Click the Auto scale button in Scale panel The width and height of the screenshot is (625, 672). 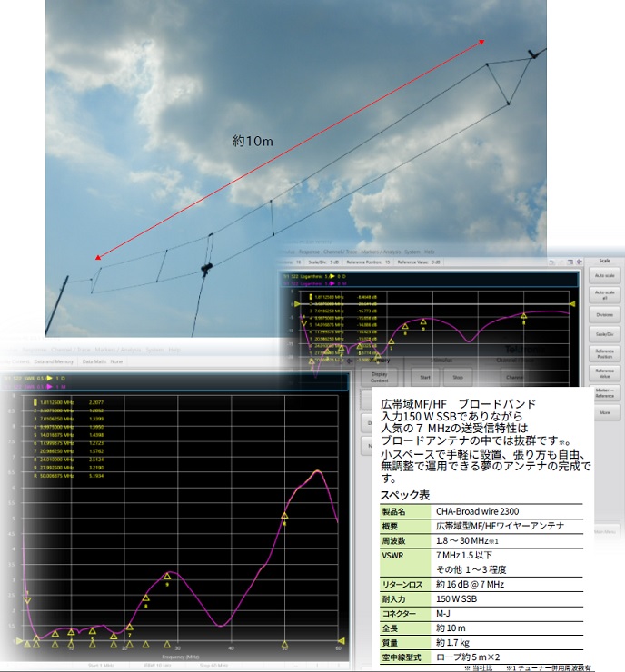603,275
